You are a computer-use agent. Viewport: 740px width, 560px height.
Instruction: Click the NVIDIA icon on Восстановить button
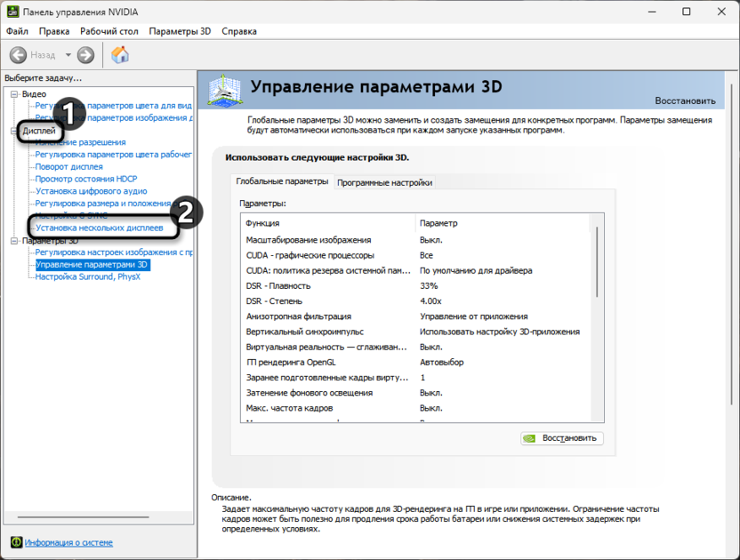point(530,438)
